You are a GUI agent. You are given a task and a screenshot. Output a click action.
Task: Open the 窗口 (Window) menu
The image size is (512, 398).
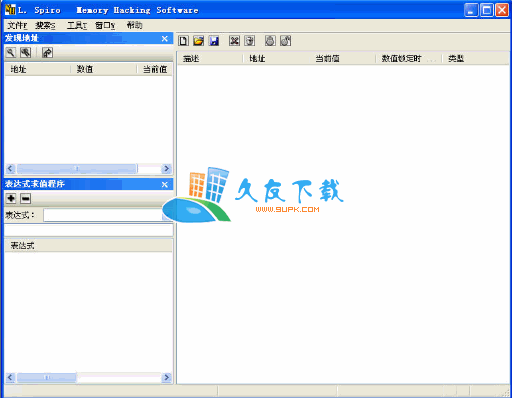click(105, 25)
